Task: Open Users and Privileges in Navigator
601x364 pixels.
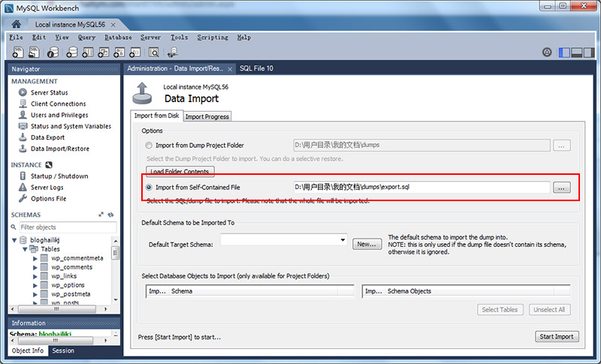Action: [x=59, y=115]
